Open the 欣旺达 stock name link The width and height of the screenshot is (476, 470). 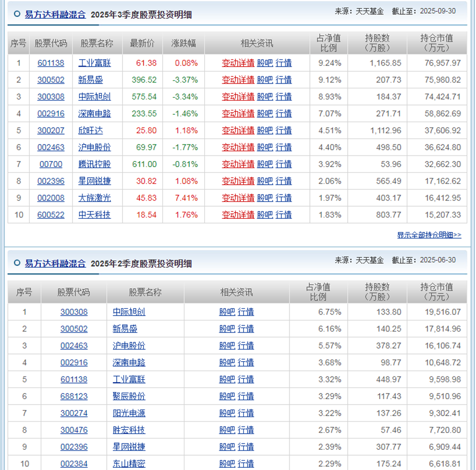90,131
